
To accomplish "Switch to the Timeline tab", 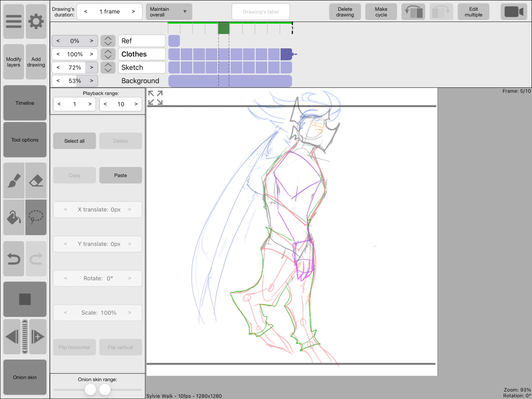I will (25, 103).
